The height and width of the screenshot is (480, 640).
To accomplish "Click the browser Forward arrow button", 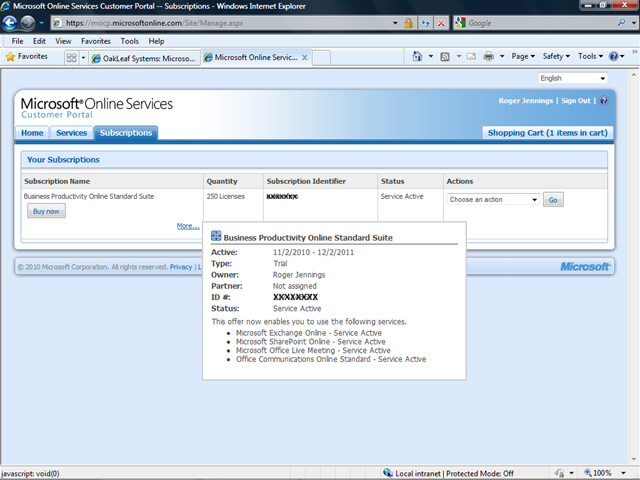I will click(27, 23).
